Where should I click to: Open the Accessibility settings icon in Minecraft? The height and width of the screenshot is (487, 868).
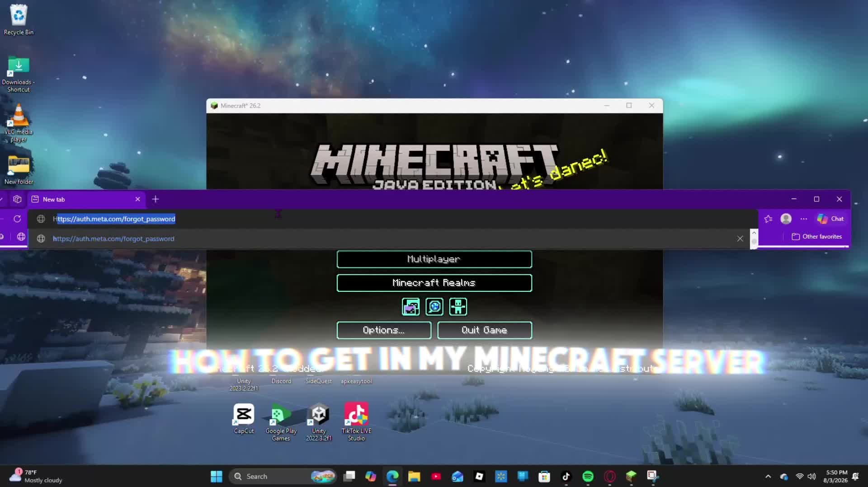[458, 307]
